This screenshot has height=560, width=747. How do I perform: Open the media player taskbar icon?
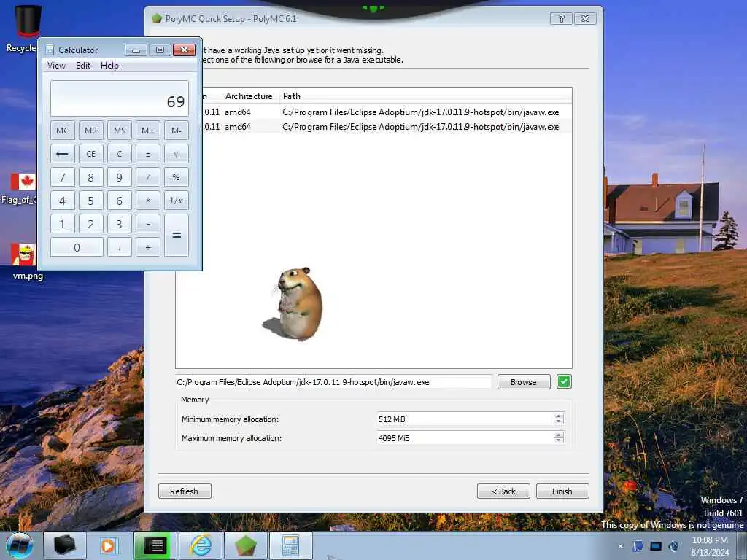tap(108, 545)
